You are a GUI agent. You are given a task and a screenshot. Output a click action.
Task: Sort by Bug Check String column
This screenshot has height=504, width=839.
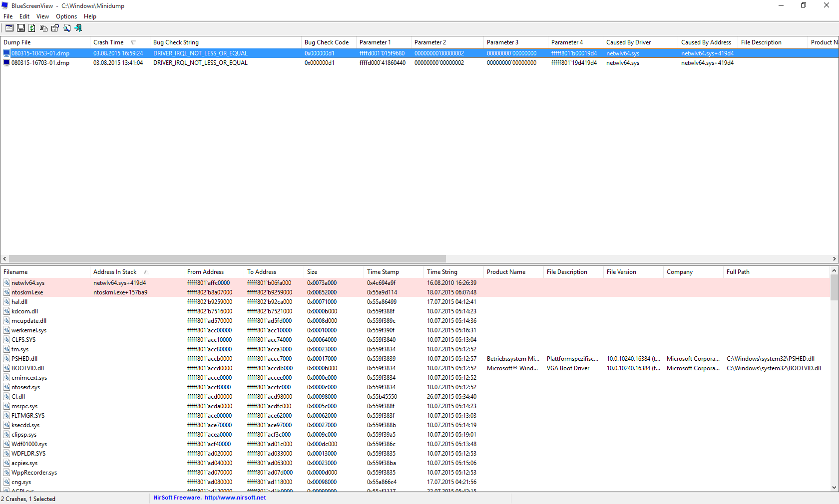click(225, 42)
